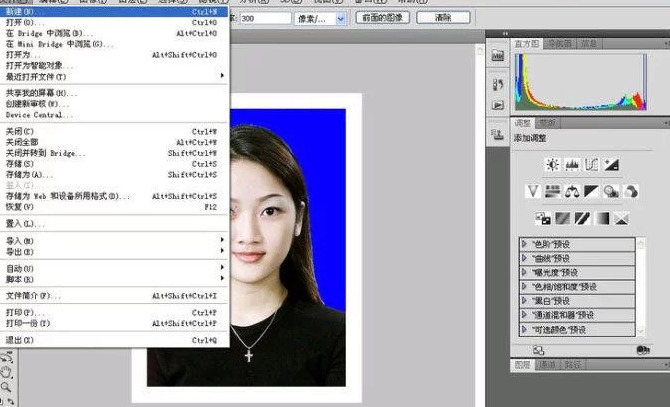
Task: Add a Levels adjustment
Action: (x=572, y=164)
